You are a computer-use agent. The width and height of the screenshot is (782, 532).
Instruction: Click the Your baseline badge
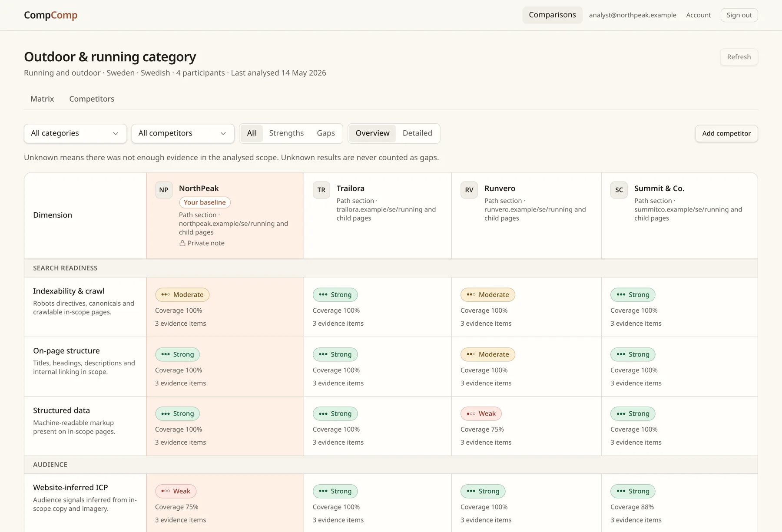point(205,202)
